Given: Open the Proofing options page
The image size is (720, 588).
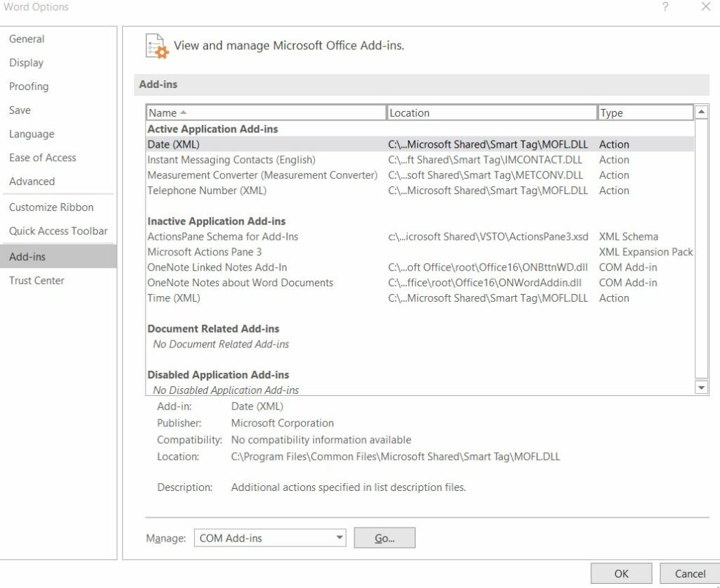Looking at the screenshot, I should 29,86.
